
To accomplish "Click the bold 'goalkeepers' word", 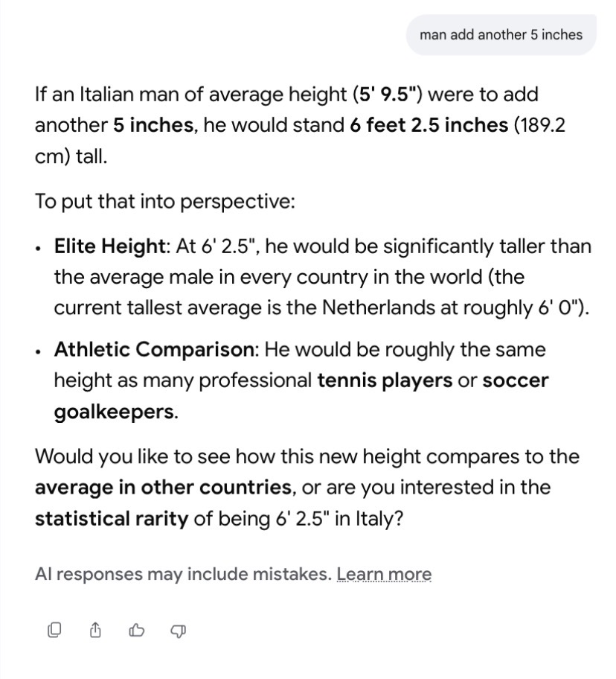I will click(x=115, y=412).
